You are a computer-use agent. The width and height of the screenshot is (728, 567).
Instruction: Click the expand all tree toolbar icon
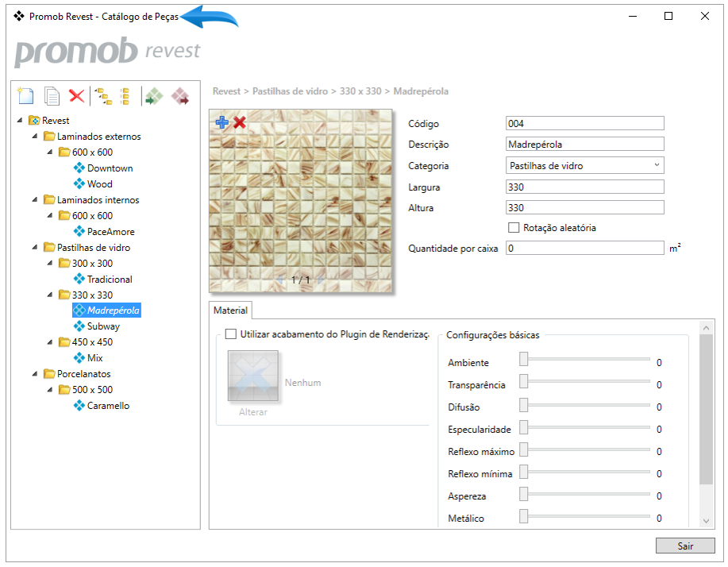(x=103, y=96)
